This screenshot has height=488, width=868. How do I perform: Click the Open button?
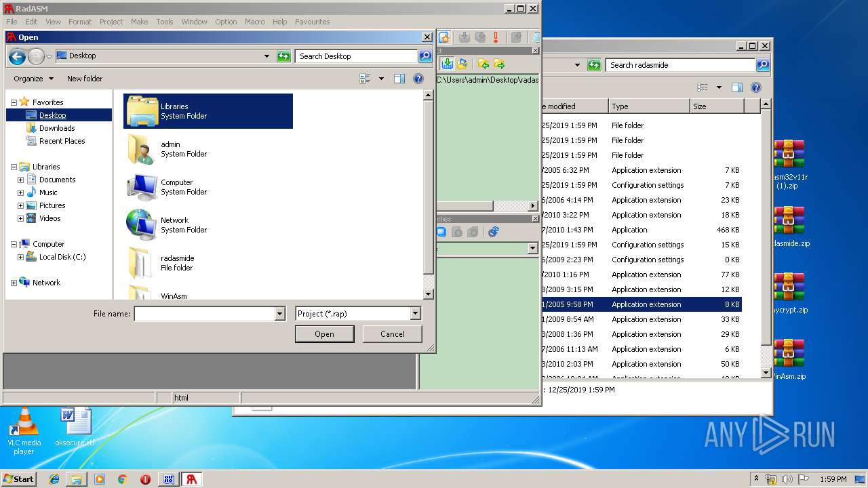(324, 333)
